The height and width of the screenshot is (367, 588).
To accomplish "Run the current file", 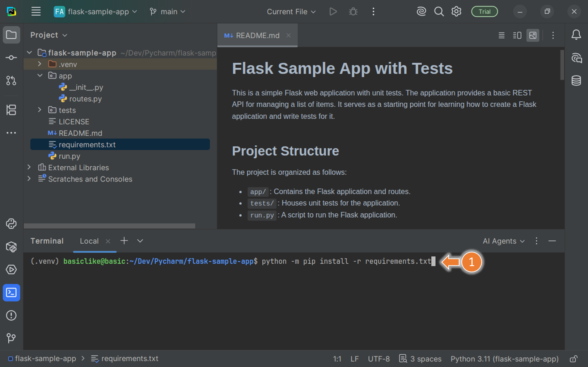I will (x=333, y=12).
